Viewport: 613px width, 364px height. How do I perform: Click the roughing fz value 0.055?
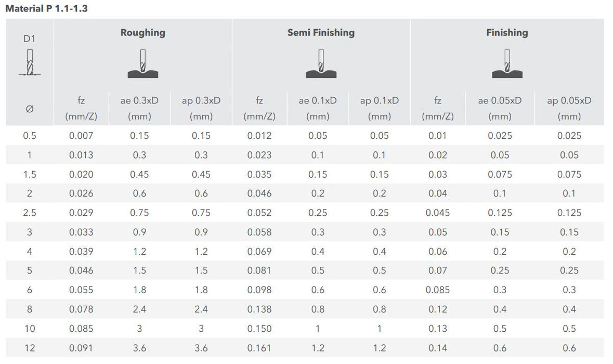(81, 290)
